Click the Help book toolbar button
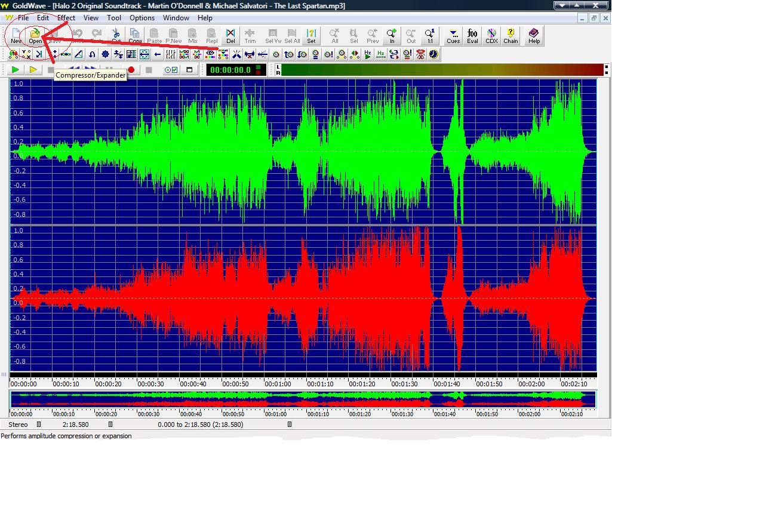Image resolution: width=778 pixels, height=532 pixels. pyautogui.click(x=534, y=35)
